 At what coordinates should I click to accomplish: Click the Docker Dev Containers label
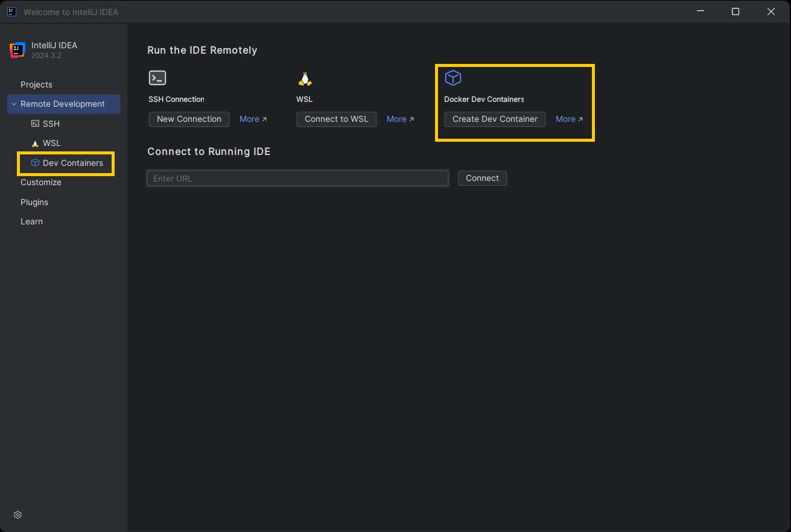click(x=484, y=99)
